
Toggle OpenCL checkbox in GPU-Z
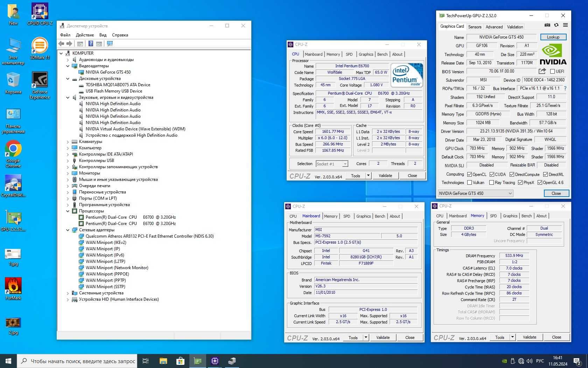pos(469,175)
